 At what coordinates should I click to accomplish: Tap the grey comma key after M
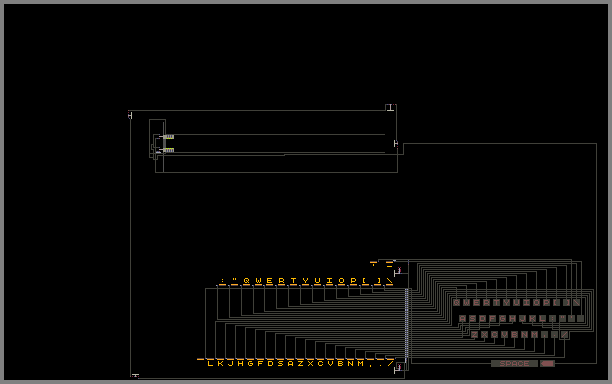[544, 334]
